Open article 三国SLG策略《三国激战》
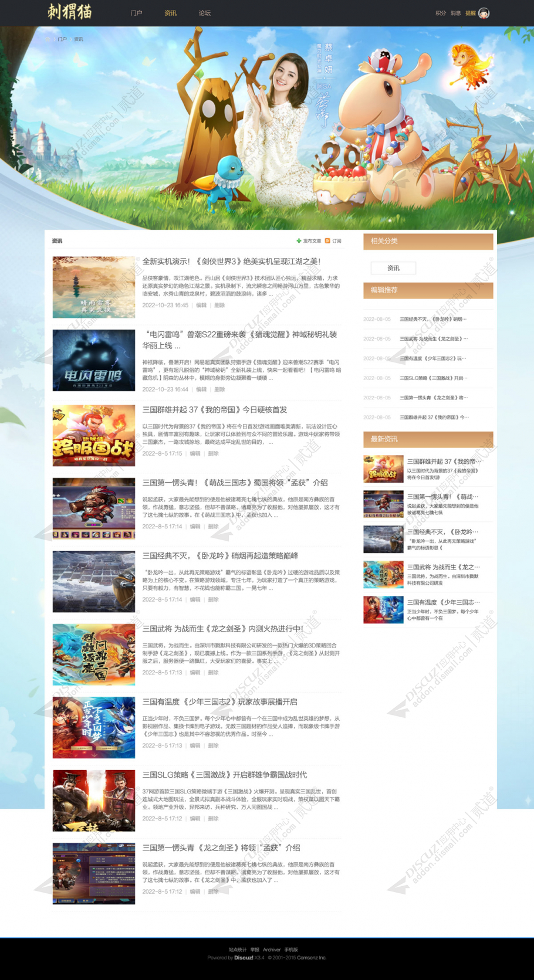 pos(225,775)
